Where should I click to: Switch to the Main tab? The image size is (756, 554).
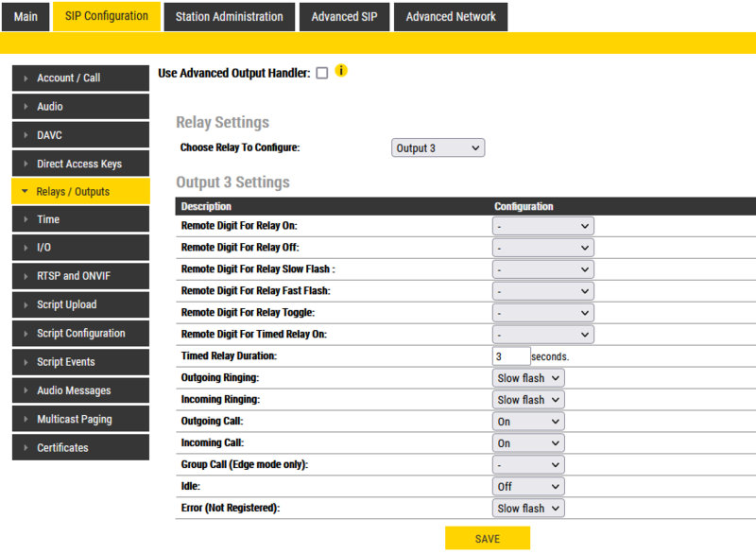coord(26,16)
